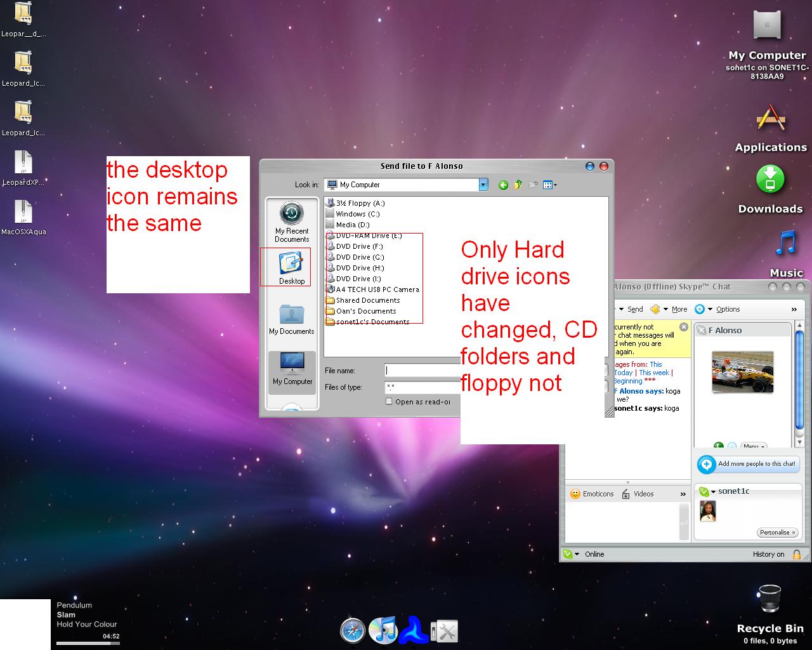Select the Windows (C:) drive
This screenshot has height=650, width=812.
pos(353,214)
